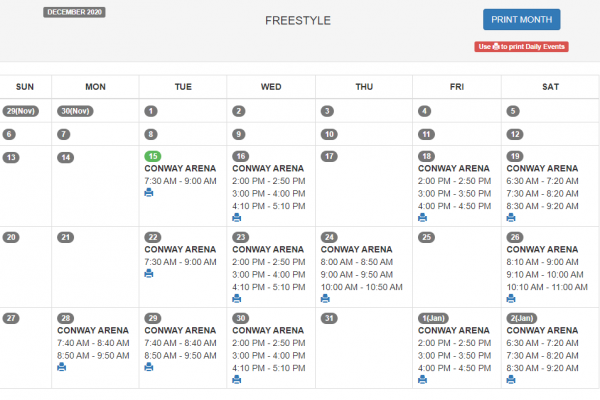Screen dimensions: 600x400
Task: Click the print icon for December 29
Action: point(149,367)
